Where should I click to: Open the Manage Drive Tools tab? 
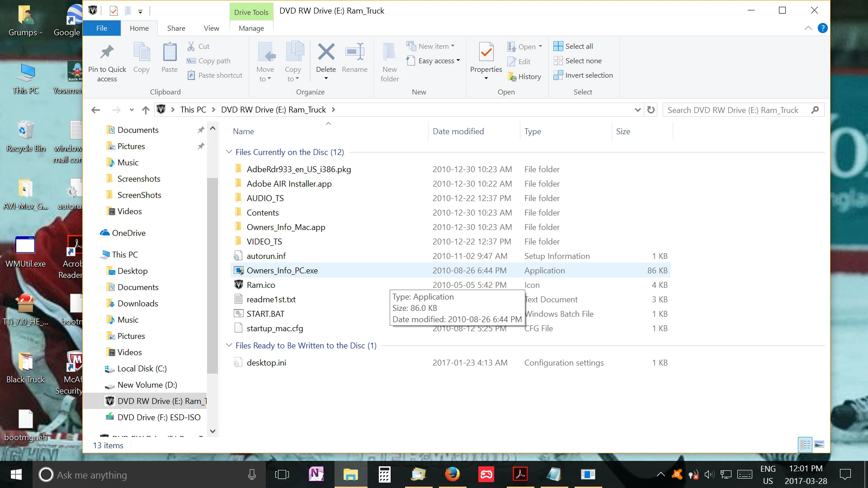[x=251, y=28]
